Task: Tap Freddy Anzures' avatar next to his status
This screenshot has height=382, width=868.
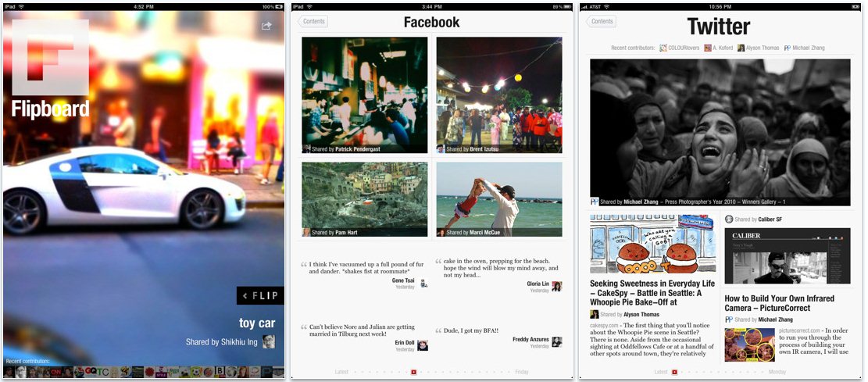Action: point(557,342)
